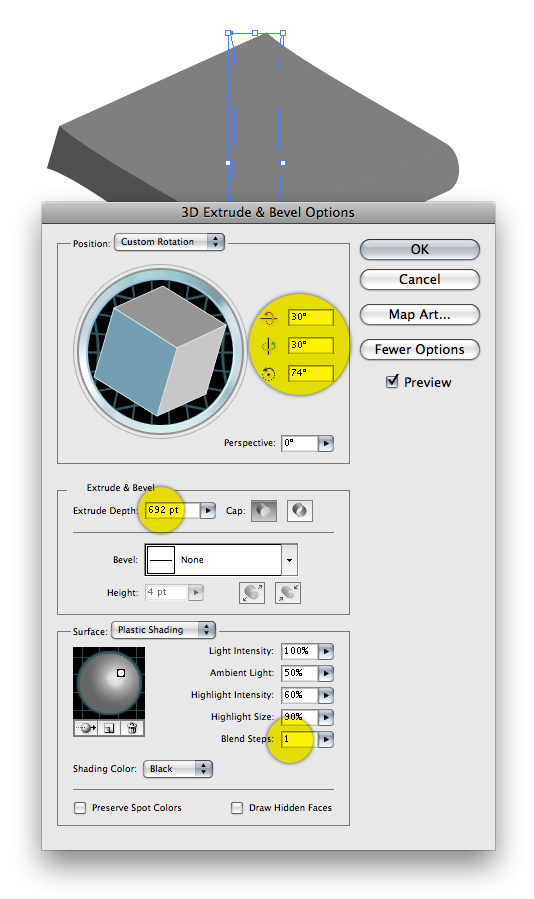Turn cap on for solid appearance
Image resolution: width=534 pixels, height=899 pixels.
tap(264, 510)
